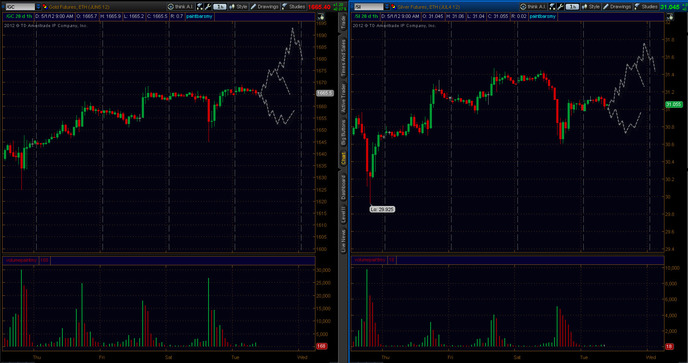Toggle the 1h timeframe button on silver chart
The height and width of the screenshot is (363, 688).
572,7
